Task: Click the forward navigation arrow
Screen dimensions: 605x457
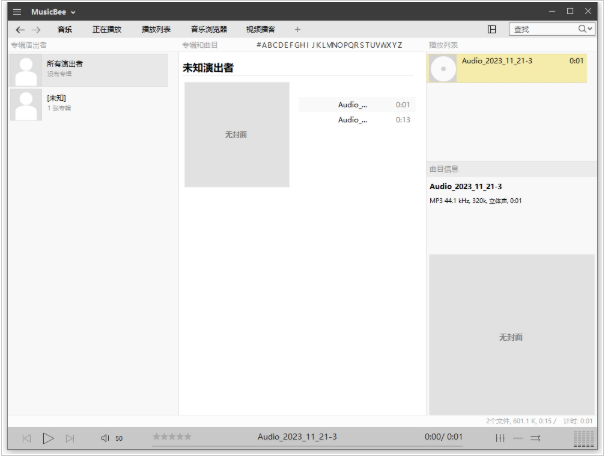Action: pyautogui.click(x=36, y=30)
